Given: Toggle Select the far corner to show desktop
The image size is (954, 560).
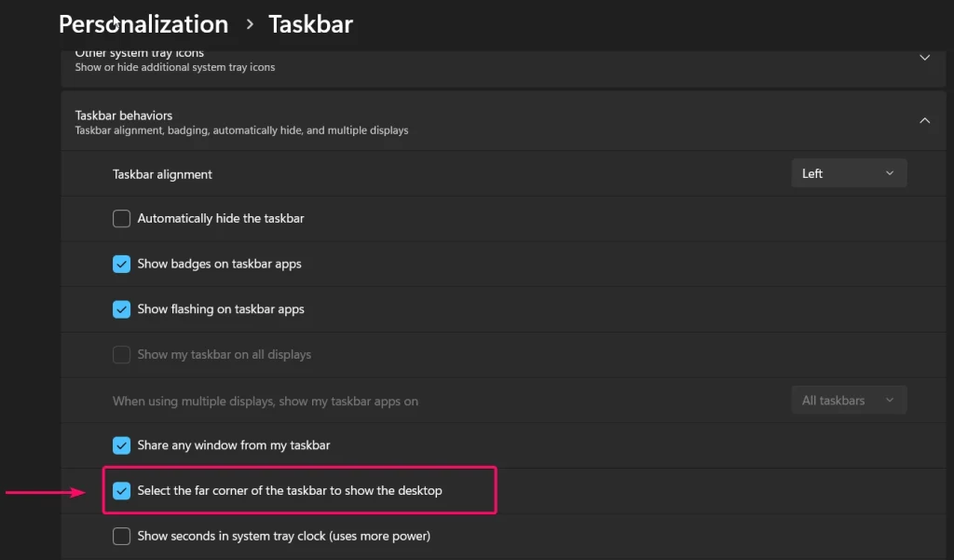Looking at the screenshot, I should pyautogui.click(x=121, y=491).
